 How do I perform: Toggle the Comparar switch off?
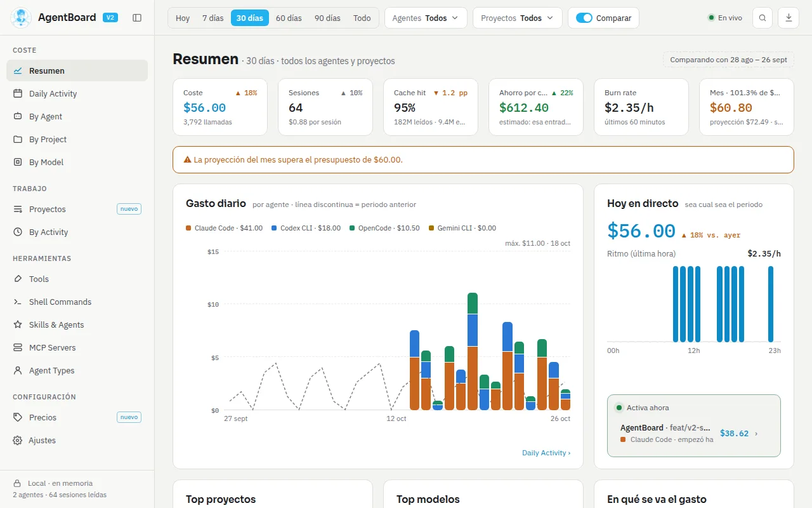(584, 18)
